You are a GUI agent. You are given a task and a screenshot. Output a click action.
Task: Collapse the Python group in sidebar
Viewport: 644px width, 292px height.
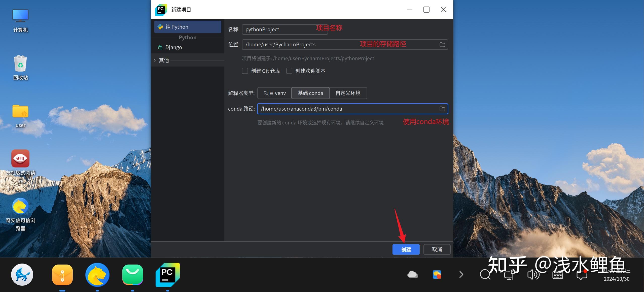[187, 37]
